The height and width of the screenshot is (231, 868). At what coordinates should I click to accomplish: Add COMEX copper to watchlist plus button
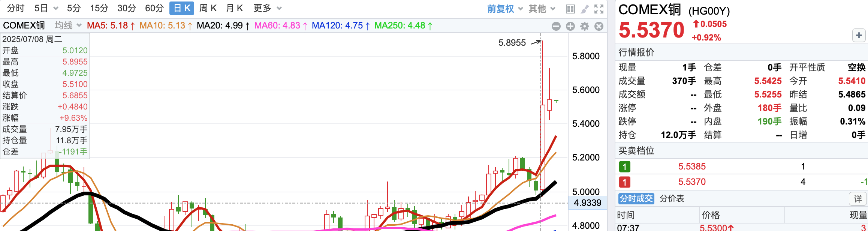(859, 36)
